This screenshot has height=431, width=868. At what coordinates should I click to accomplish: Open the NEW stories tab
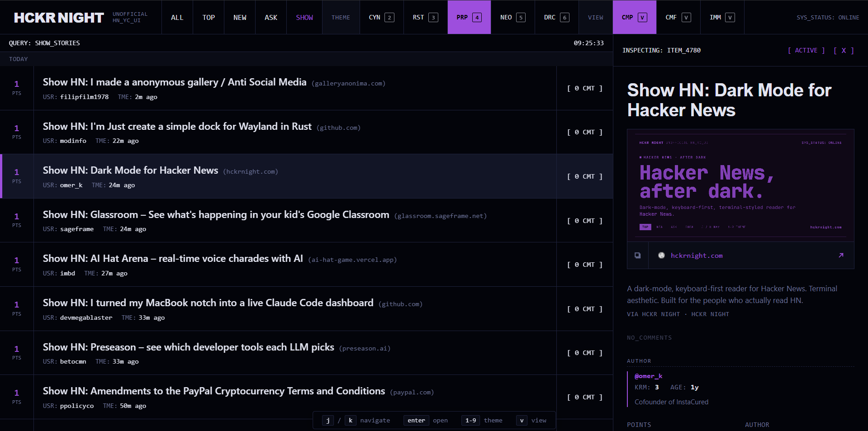[240, 17]
